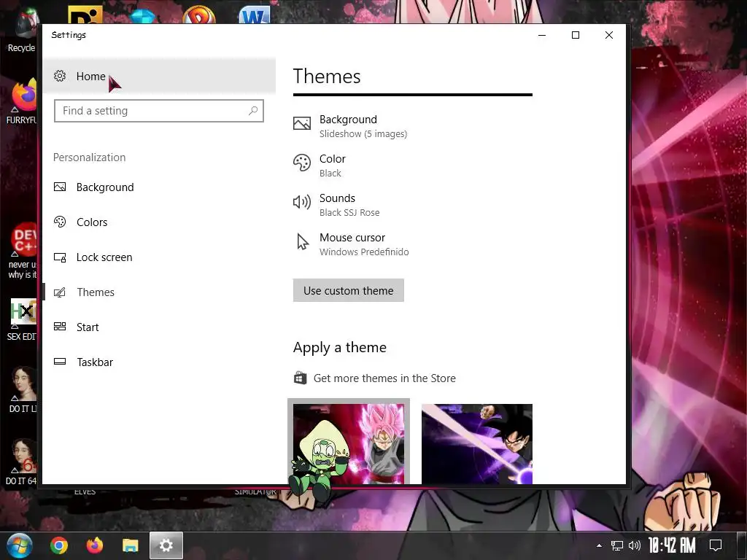The image size is (747, 560).
Task: Click the Colors palette icon in the sidebar
Action: coord(60,222)
